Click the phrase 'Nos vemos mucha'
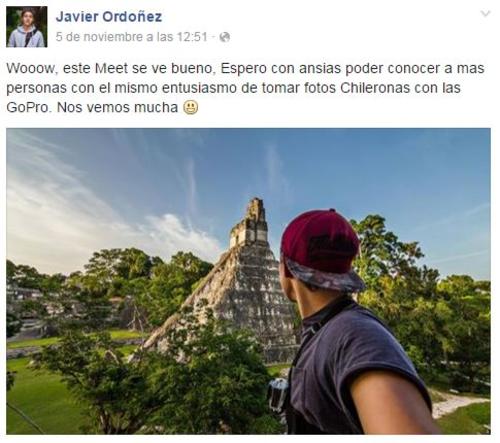500x443 pixels. (x=117, y=108)
